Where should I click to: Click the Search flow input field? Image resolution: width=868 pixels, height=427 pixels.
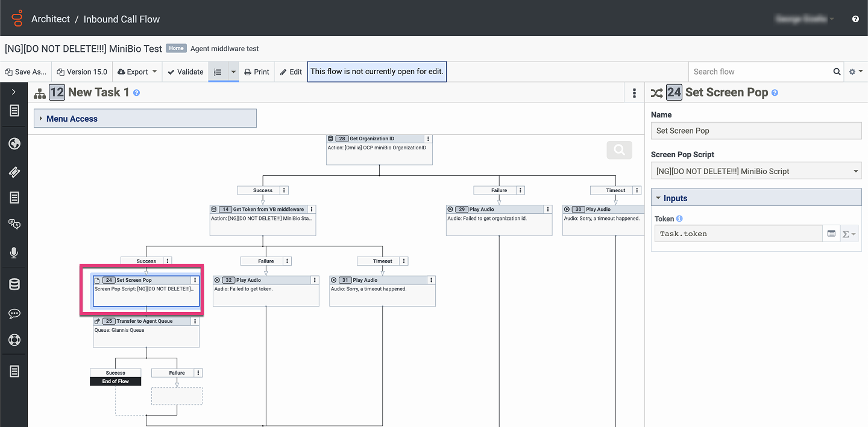click(759, 72)
